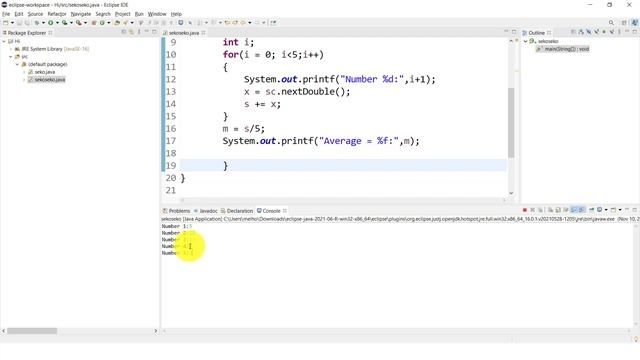Screen dimensions: 640x360
Task: Click the New file toolbar icon
Action: click(6, 23)
